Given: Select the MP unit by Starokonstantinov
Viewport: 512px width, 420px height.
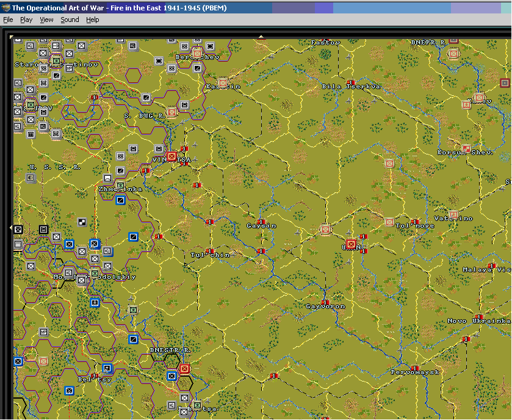Looking at the screenshot, I should pos(69,68).
